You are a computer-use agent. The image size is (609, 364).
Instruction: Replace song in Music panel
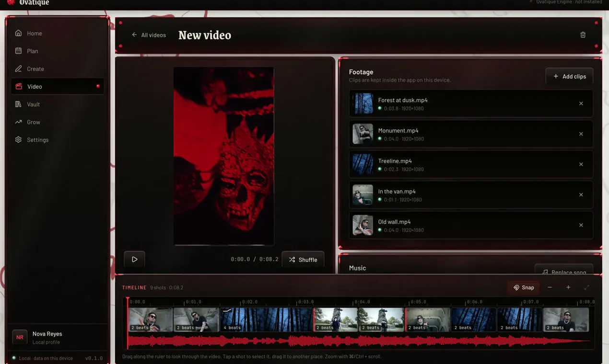point(564,270)
